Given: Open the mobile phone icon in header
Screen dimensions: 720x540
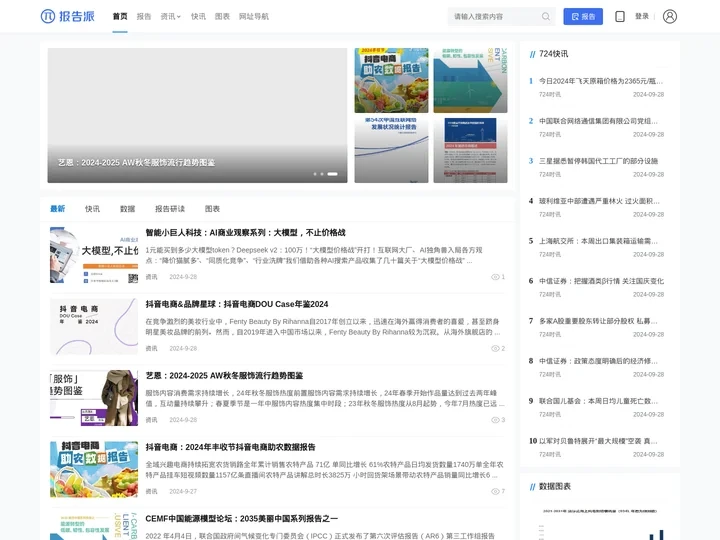Looking at the screenshot, I should pos(619,17).
